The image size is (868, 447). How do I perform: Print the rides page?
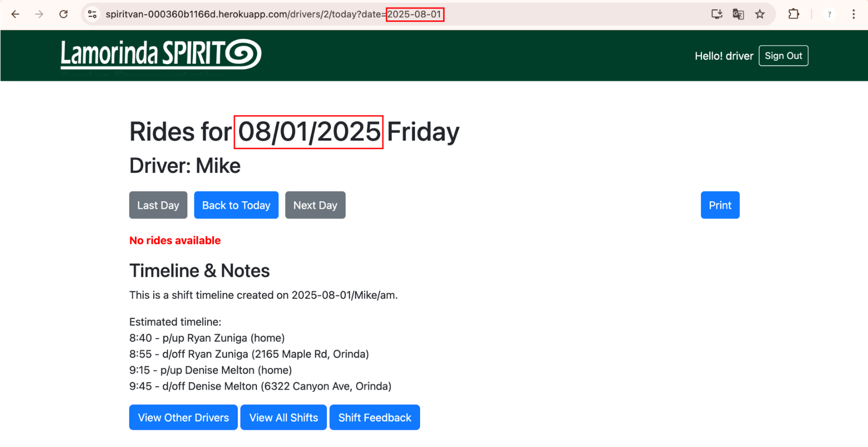(x=720, y=205)
